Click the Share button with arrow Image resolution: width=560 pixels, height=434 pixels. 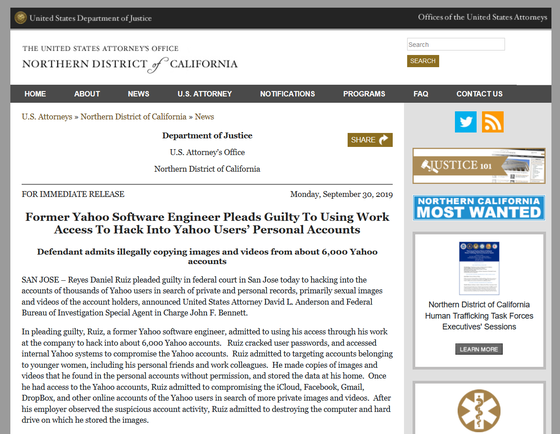point(370,140)
